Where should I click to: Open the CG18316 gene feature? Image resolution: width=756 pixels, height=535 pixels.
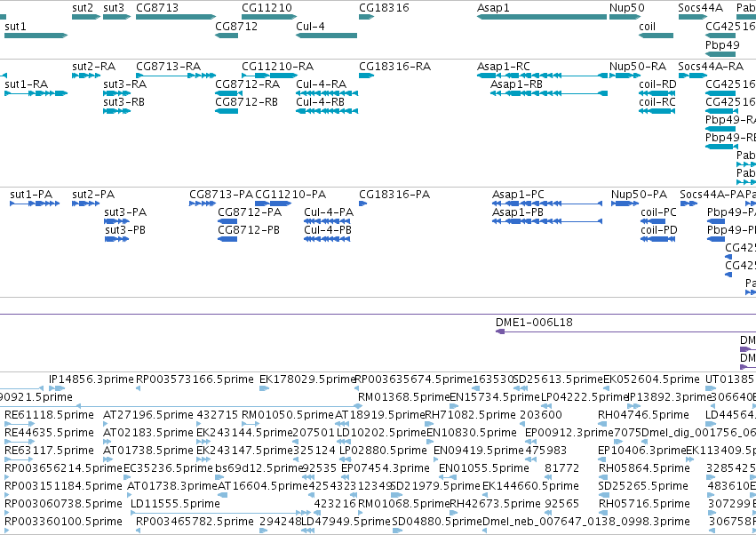click(366, 17)
